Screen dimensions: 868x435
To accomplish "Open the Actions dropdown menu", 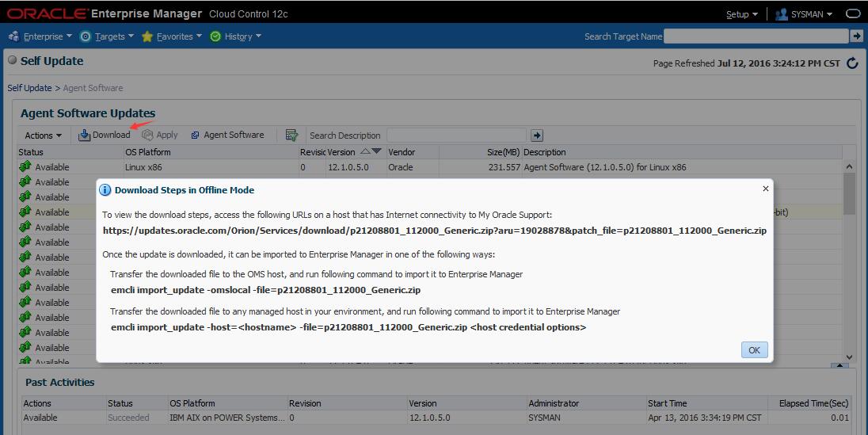I will click(x=44, y=135).
